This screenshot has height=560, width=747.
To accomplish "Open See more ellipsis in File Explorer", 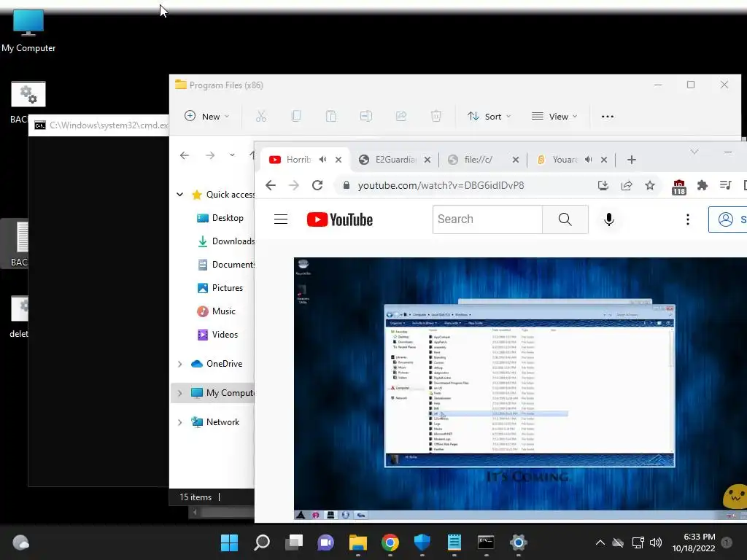I will tap(608, 116).
